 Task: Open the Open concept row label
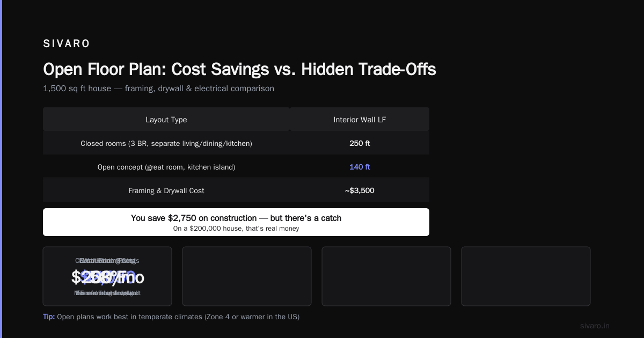(x=166, y=167)
